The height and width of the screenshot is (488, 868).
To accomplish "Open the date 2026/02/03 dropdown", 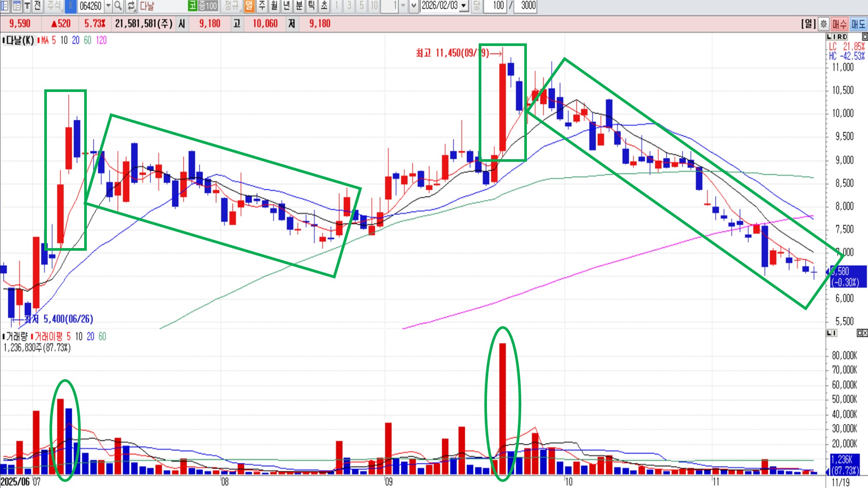I will (x=464, y=6).
